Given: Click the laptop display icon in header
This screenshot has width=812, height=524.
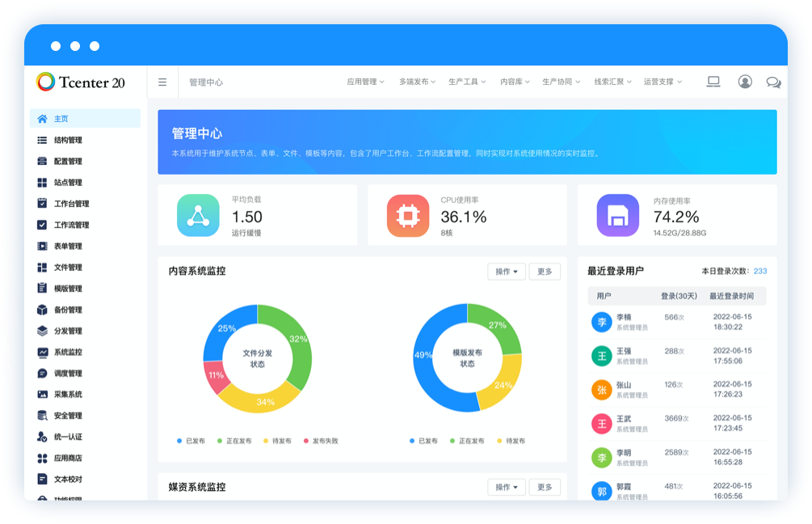Looking at the screenshot, I should click(713, 82).
